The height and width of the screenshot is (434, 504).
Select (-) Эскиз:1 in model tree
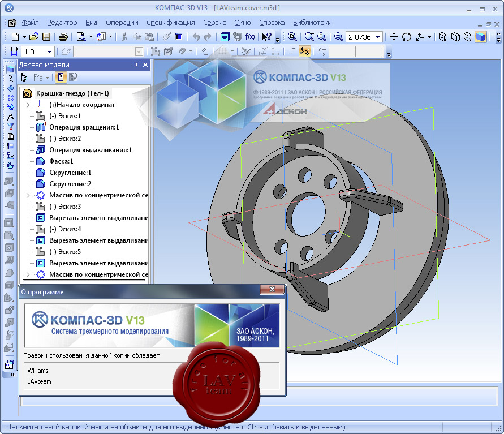coord(65,116)
